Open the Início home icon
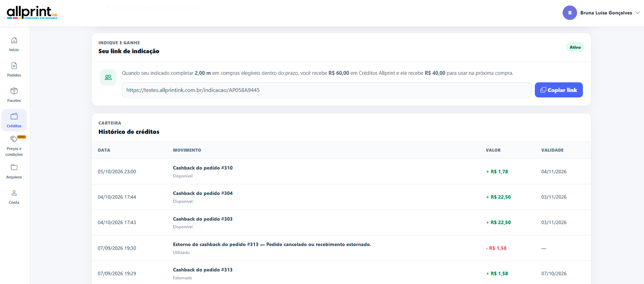The image size is (644, 284). [14, 40]
